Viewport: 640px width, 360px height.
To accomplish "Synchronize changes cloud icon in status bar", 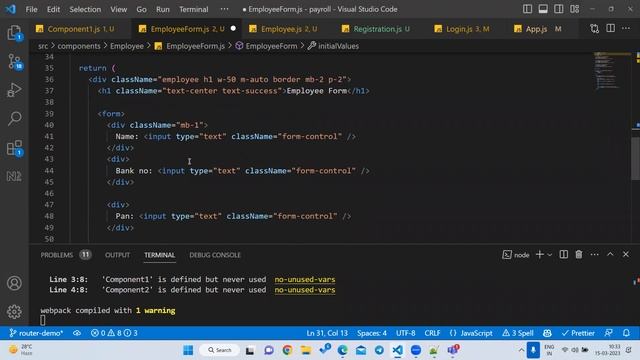I will pyautogui.click(x=77, y=333).
